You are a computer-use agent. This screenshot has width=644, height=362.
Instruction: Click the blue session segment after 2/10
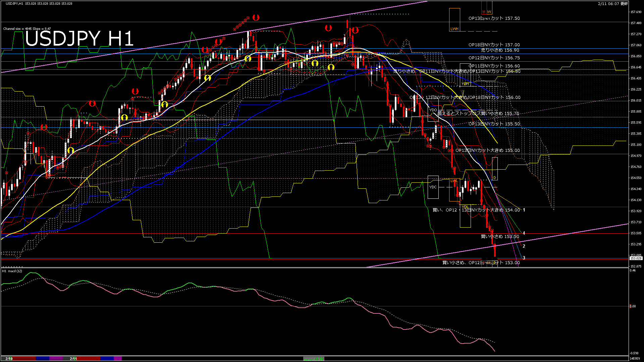pyautogui.click(x=42, y=359)
